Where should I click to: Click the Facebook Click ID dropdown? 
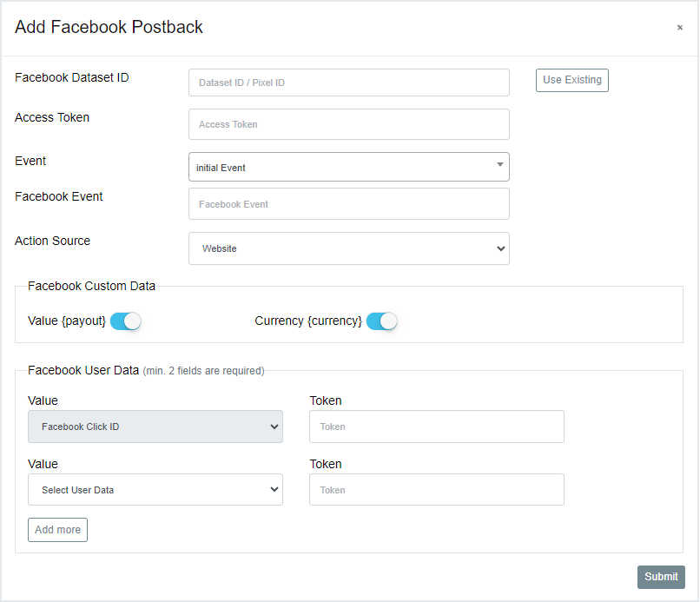(x=155, y=427)
